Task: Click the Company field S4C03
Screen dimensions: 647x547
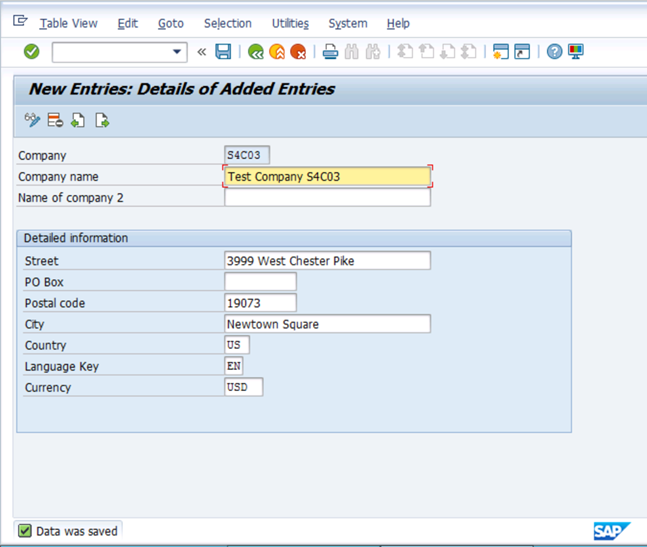Action: click(247, 155)
